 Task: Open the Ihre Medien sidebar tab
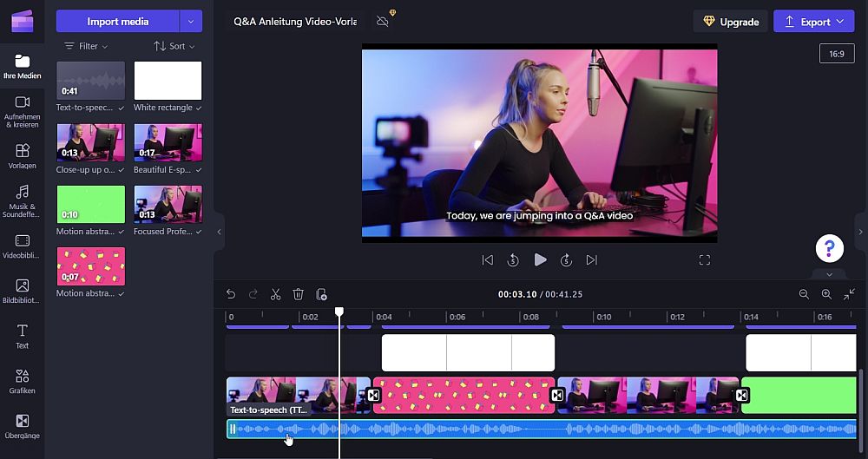click(x=23, y=67)
